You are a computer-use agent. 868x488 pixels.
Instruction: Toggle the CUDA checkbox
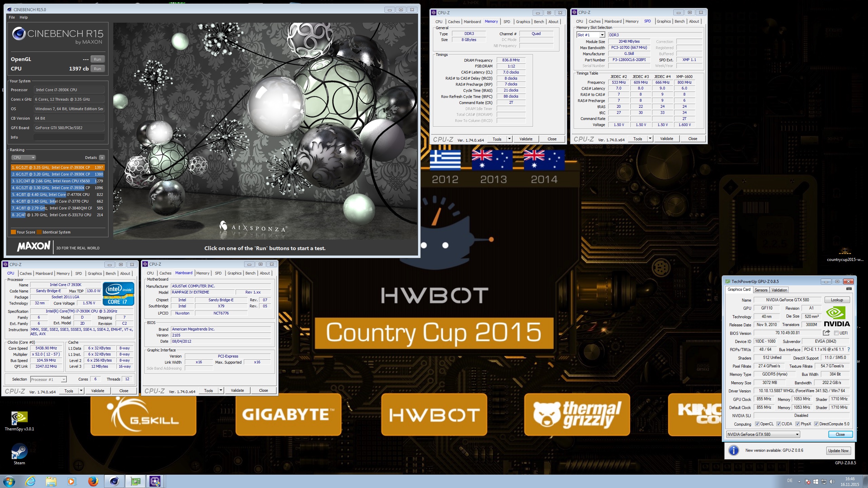coord(778,424)
